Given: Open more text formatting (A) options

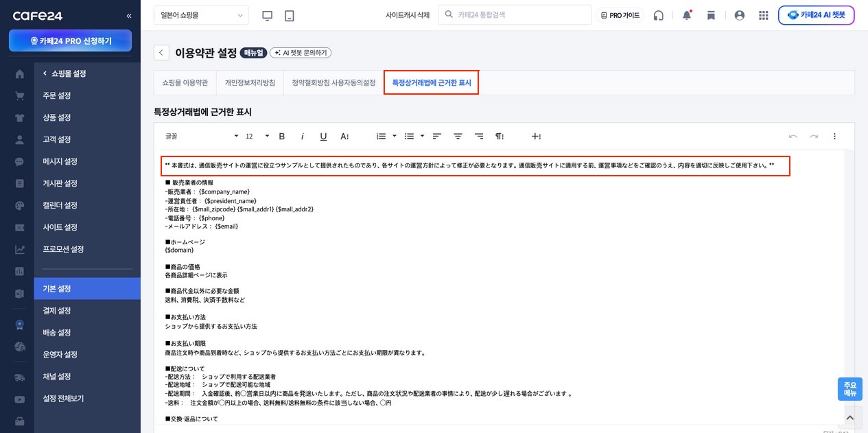Looking at the screenshot, I should click(344, 137).
